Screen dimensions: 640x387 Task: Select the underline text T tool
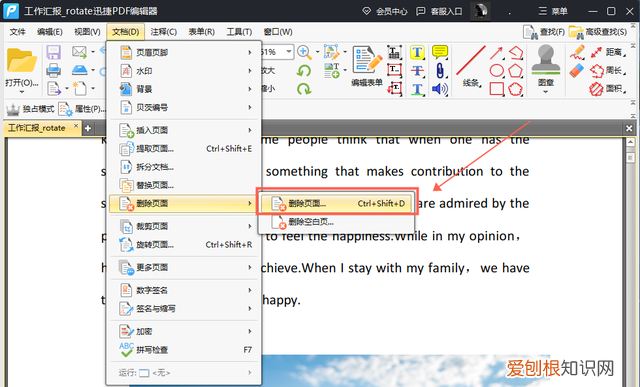click(417, 89)
